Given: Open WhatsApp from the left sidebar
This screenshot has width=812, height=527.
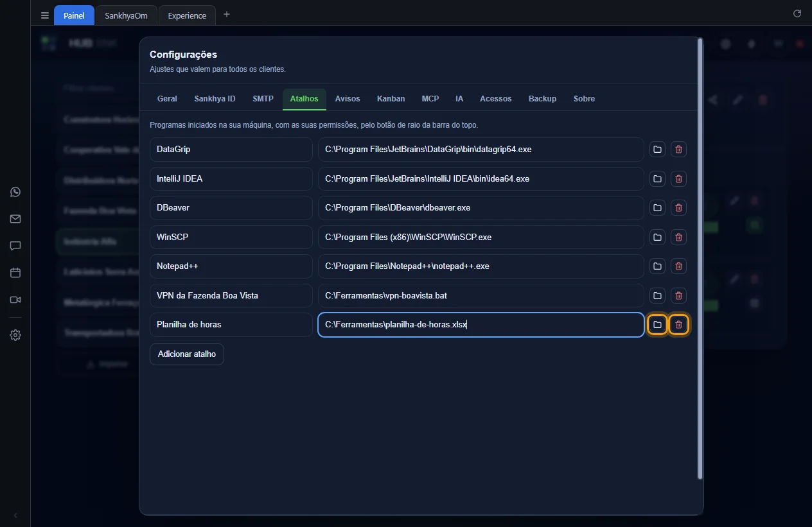Looking at the screenshot, I should [x=15, y=192].
